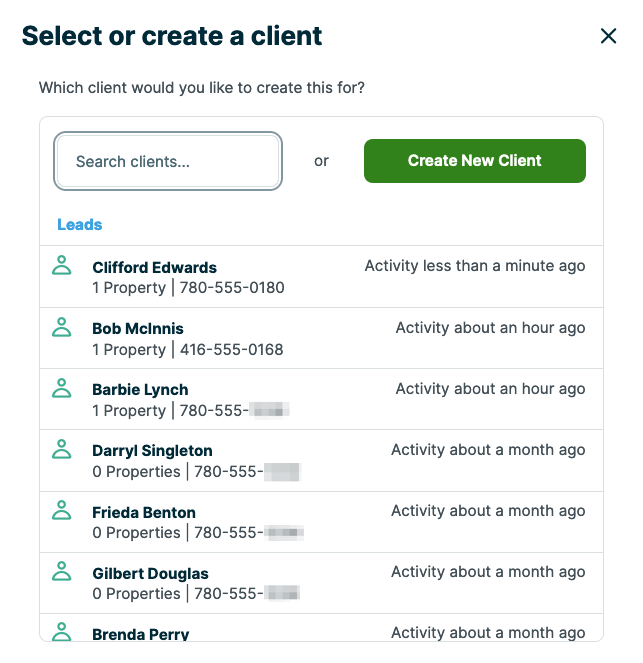
Task: Click the person icon beside Barbie Lynch
Action: click(62, 387)
